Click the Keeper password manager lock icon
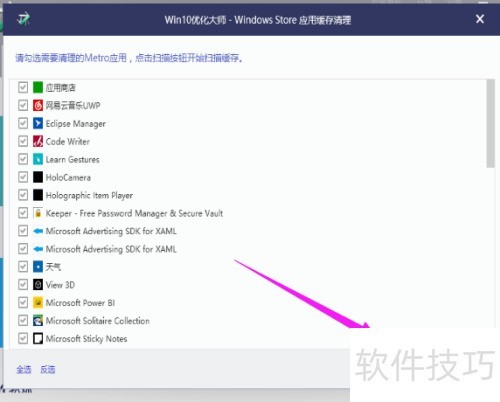This screenshot has height=402, width=500. click(38, 213)
